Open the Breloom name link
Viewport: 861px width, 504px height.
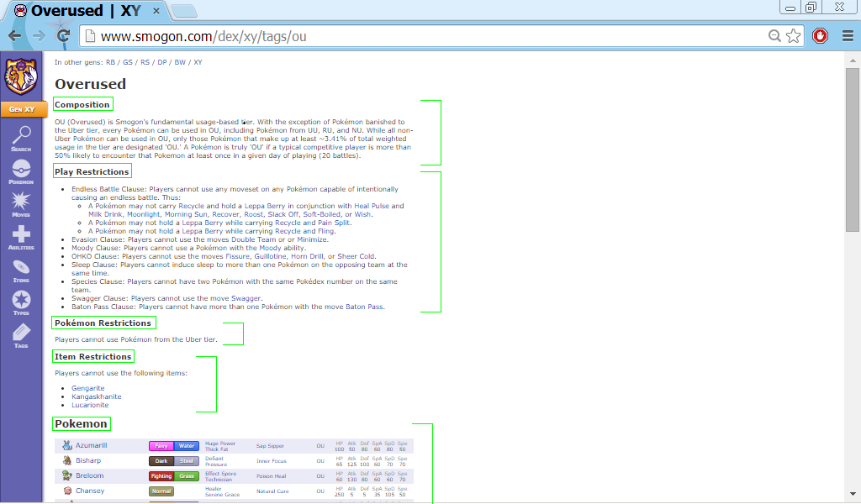(x=89, y=475)
